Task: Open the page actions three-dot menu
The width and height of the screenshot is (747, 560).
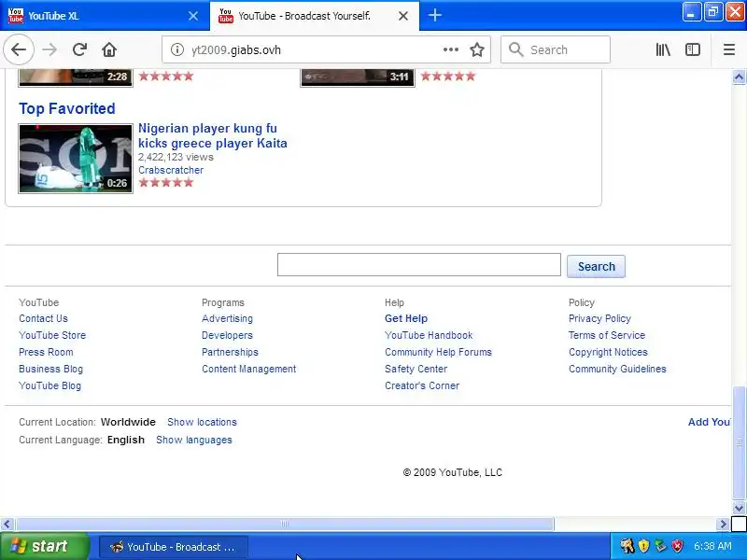Action: coord(450,49)
